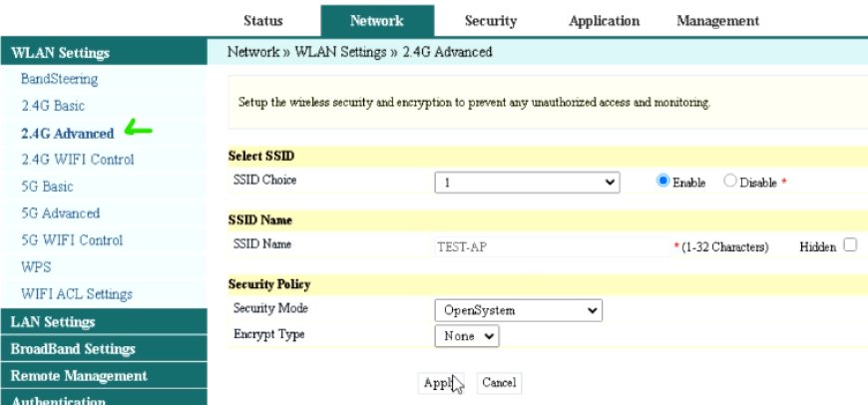Open the BandSteering page
Screen dimensions: 868x405
(59, 79)
